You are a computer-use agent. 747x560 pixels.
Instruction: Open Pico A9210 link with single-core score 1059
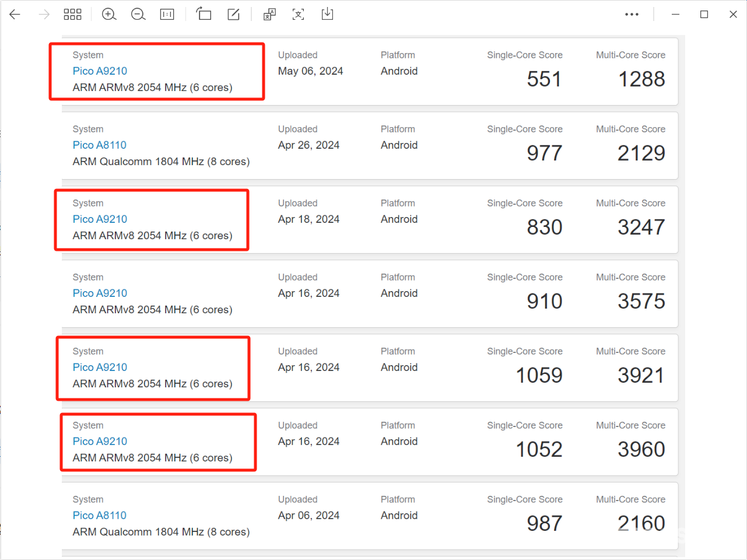click(100, 367)
